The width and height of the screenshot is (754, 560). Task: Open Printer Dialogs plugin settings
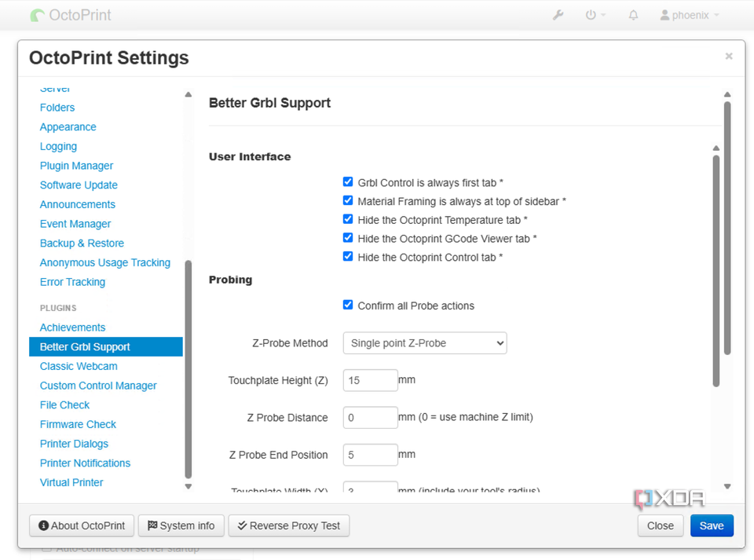coord(74,444)
